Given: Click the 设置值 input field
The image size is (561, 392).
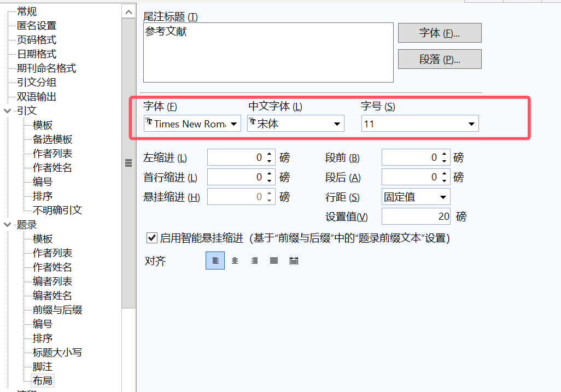Looking at the screenshot, I should (x=416, y=217).
